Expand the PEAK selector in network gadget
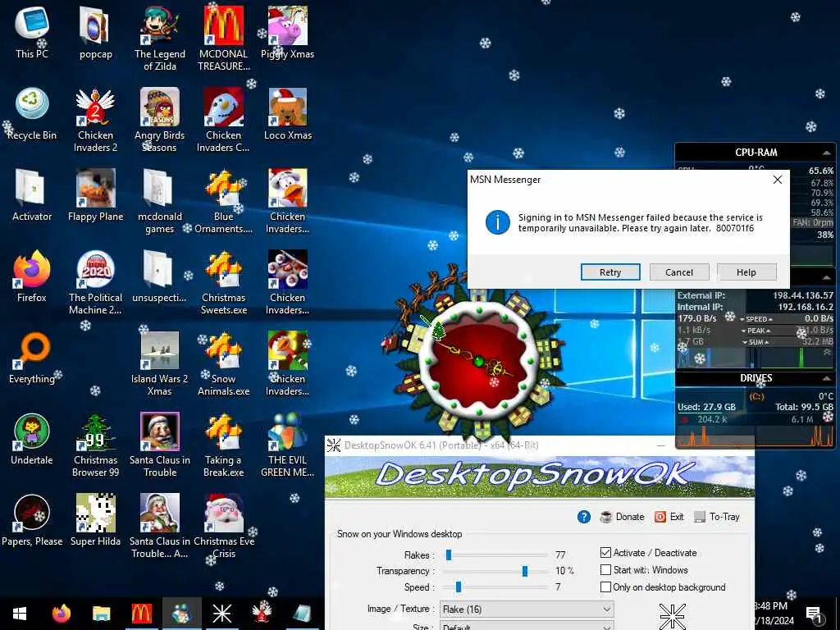The image size is (840, 630). point(756,331)
